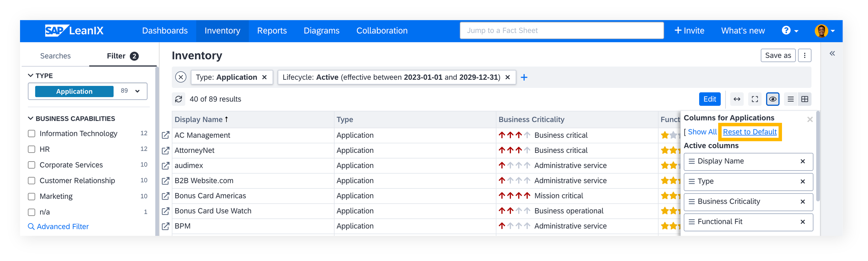Refresh the inventory results

[179, 99]
